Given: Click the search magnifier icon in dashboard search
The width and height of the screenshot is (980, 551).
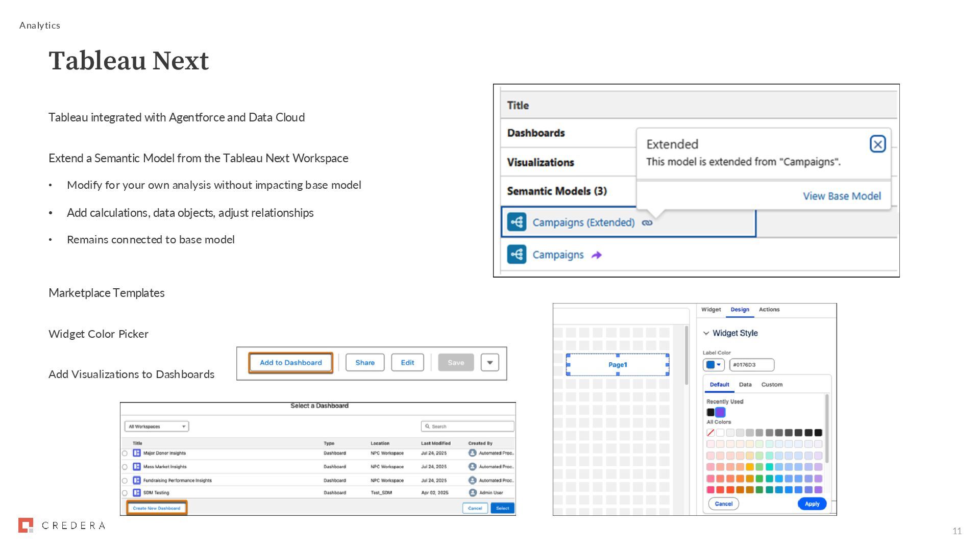Looking at the screenshot, I should (x=427, y=427).
